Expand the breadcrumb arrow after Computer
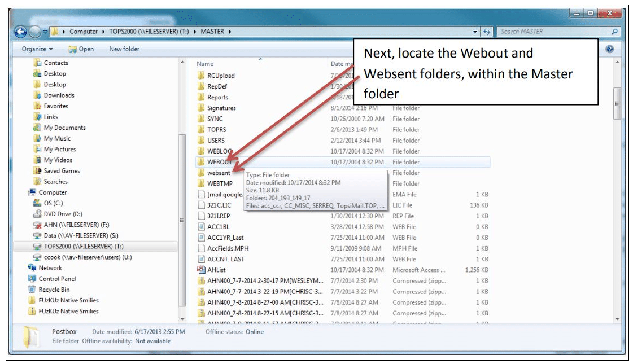633x364 pixels. [x=103, y=32]
